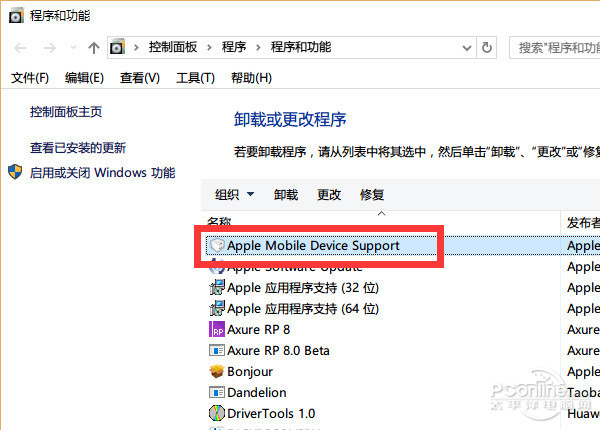Click the 卸载 toolbar button

(x=286, y=195)
